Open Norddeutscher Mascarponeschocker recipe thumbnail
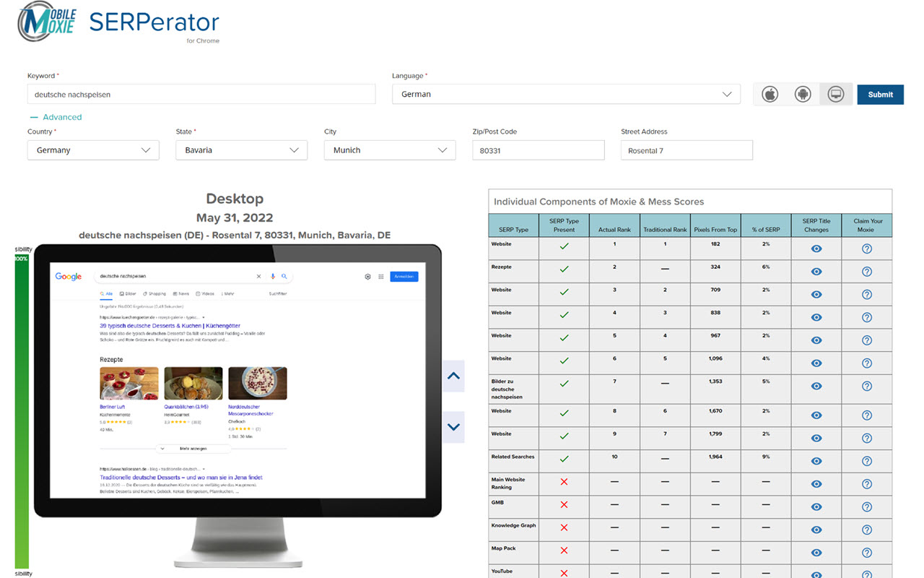Viewport: 924px width, 578px height. pos(258,383)
